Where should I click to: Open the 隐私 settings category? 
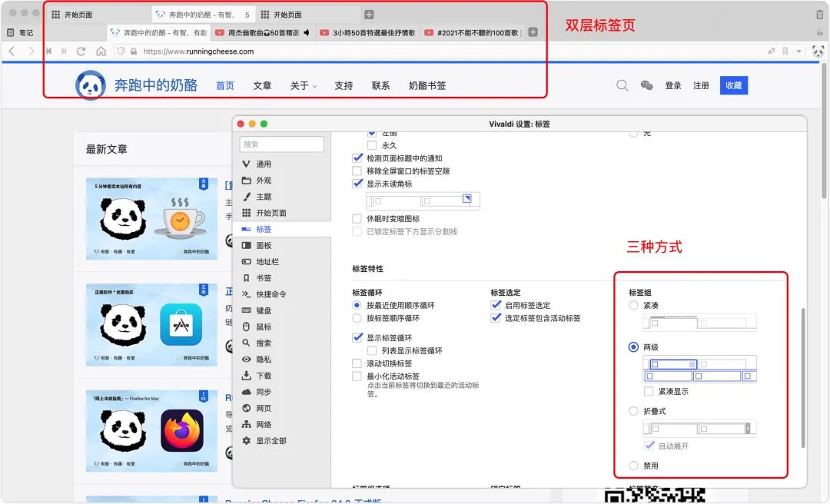[263, 360]
